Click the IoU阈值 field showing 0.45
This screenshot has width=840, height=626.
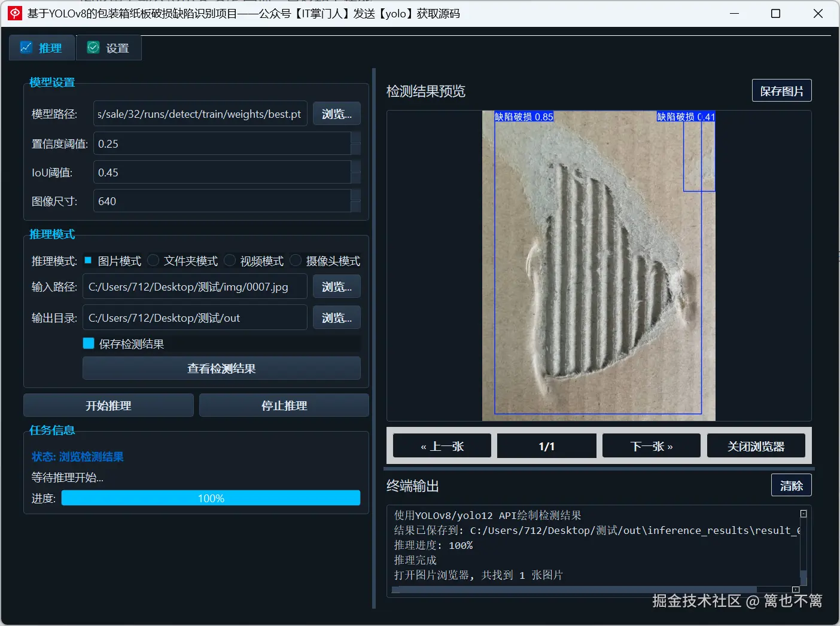tap(222, 172)
